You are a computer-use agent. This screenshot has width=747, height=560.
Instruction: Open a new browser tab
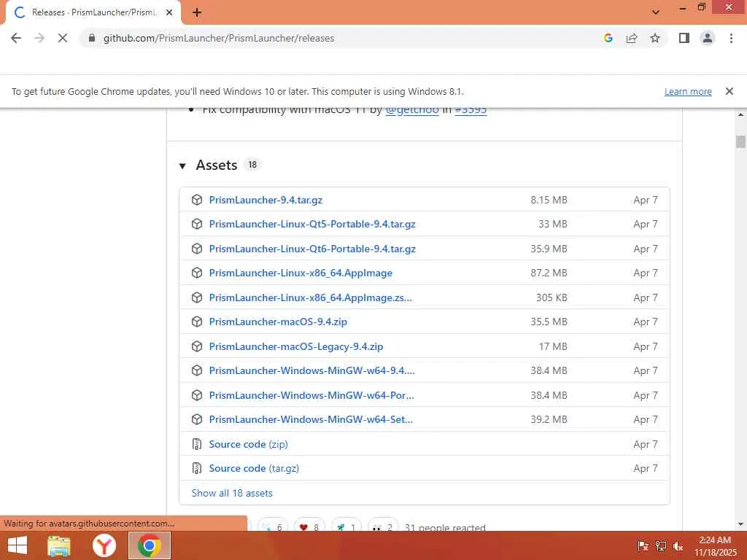click(197, 13)
